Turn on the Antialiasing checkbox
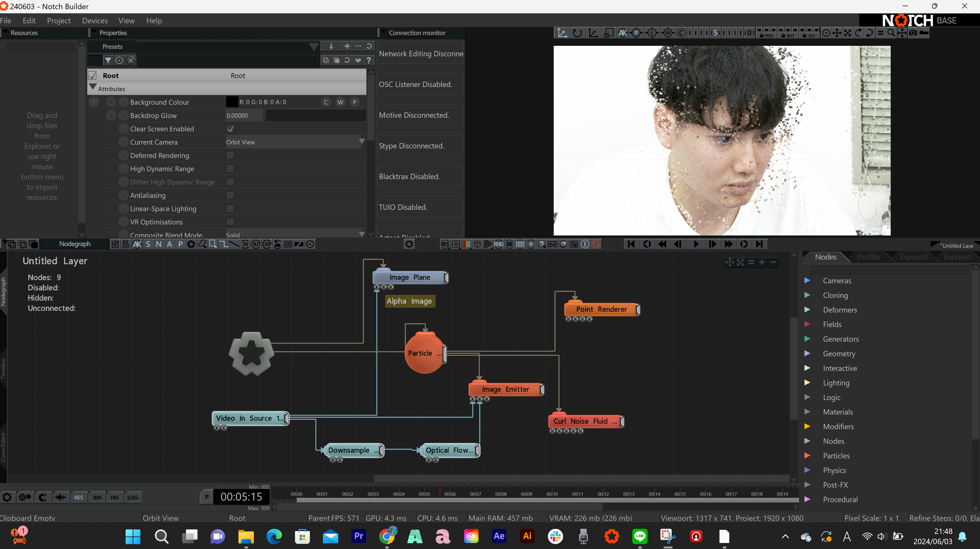This screenshot has width=980, height=549. 230,195
